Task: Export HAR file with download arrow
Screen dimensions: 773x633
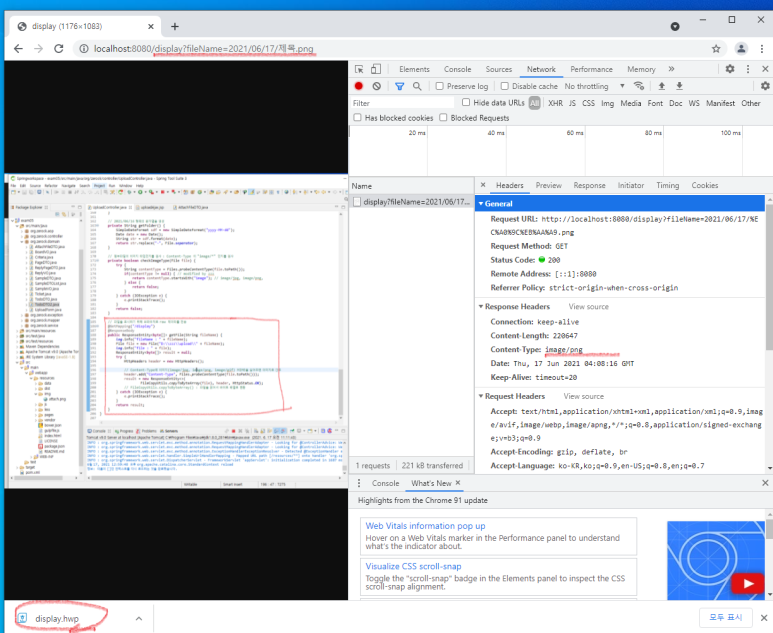Action: pos(679,86)
